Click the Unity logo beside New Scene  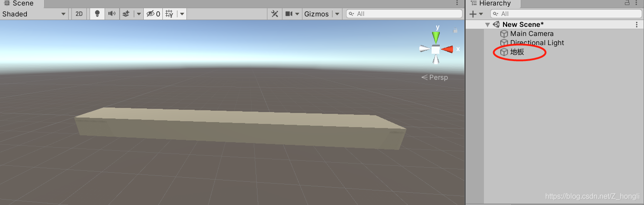pos(496,25)
